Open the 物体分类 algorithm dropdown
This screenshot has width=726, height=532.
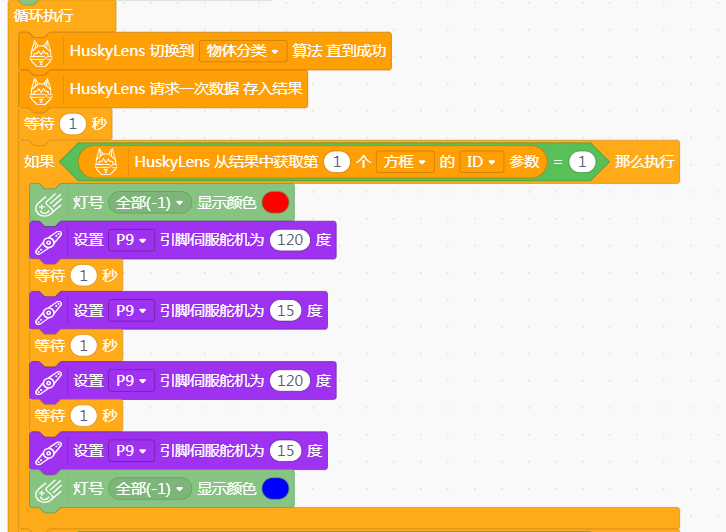point(243,51)
